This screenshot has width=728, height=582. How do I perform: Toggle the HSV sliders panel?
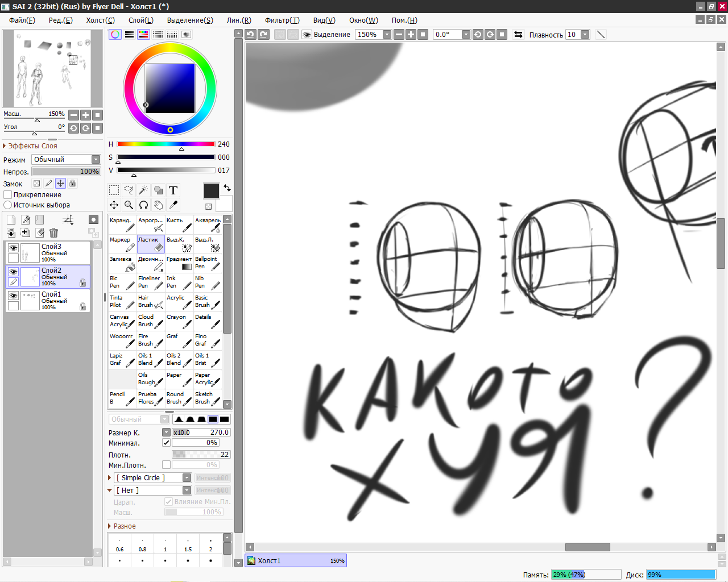click(x=144, y=35)
